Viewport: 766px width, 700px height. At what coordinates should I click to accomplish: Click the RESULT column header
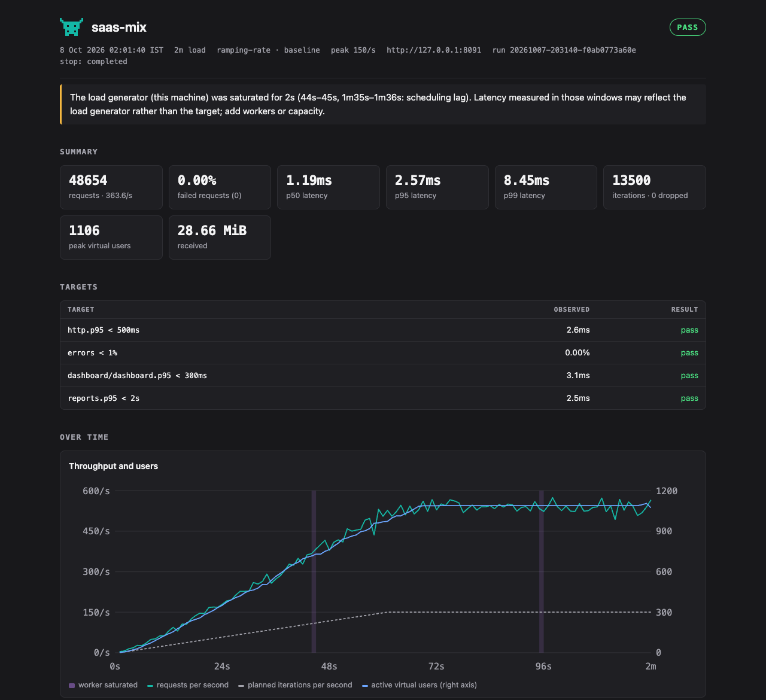685,310
